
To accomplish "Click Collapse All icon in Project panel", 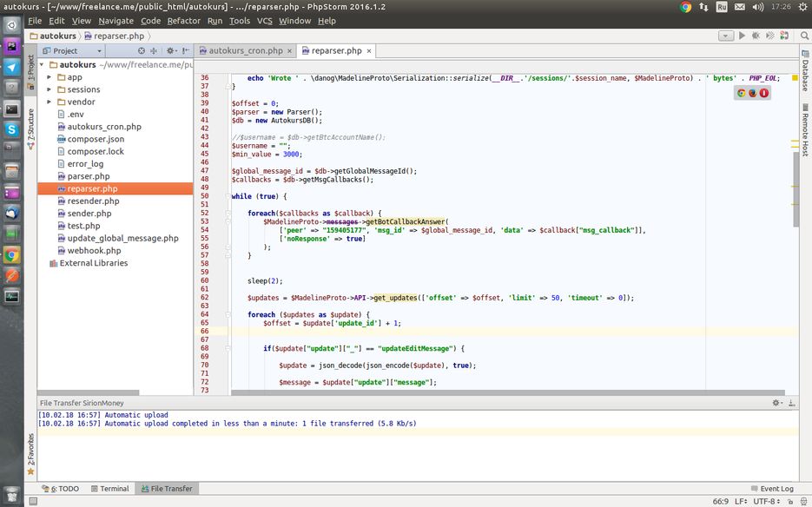I will [x=154, y=50].
